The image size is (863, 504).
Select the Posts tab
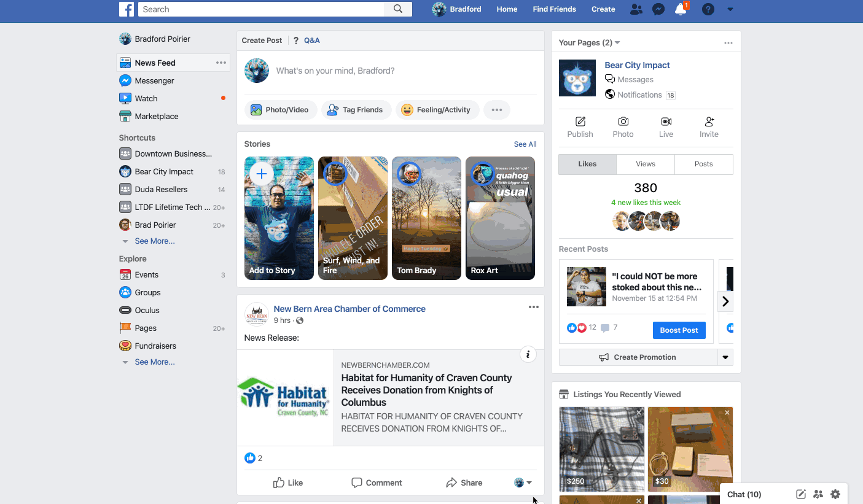coord(704,165)
